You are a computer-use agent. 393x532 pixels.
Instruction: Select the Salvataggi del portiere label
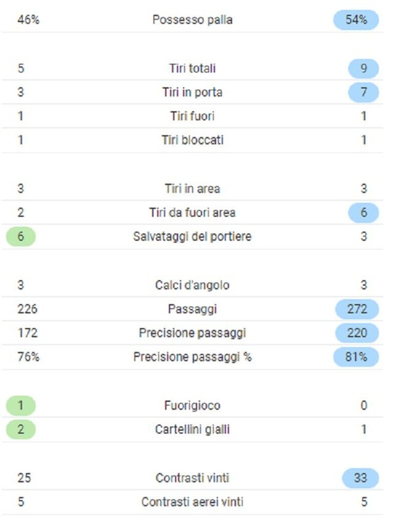pyautogui.click(x=192, y=236)
